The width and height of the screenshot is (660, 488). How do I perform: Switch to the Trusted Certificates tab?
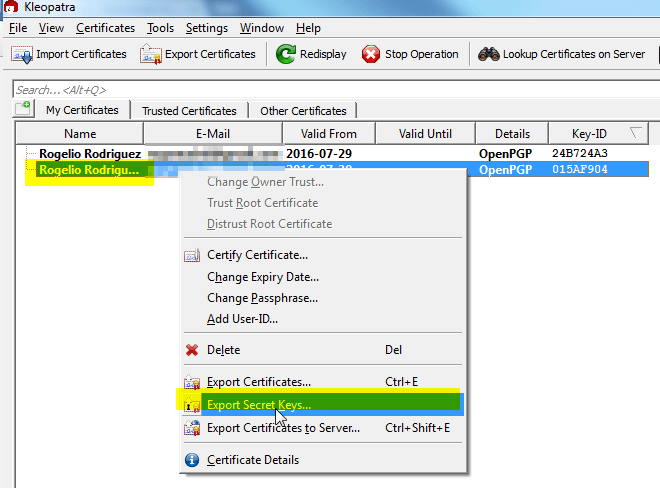pos(189,111)
